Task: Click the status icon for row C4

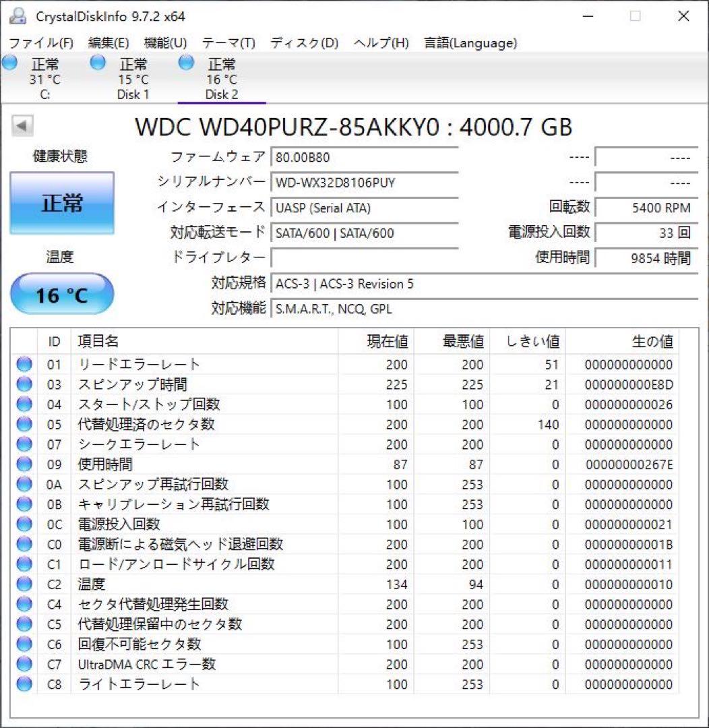Action: [x=24, y=604]
